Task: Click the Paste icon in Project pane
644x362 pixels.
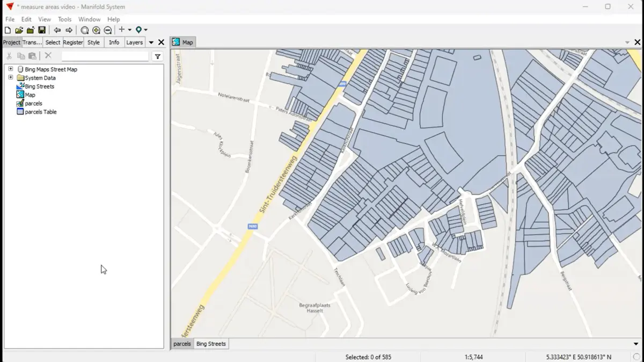Action: tap(33, 56)
